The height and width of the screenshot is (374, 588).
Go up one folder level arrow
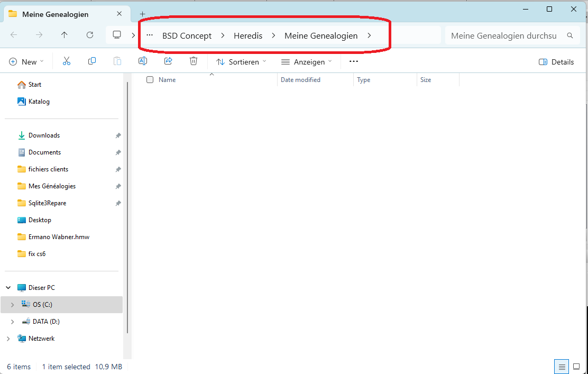coord(65,35)
